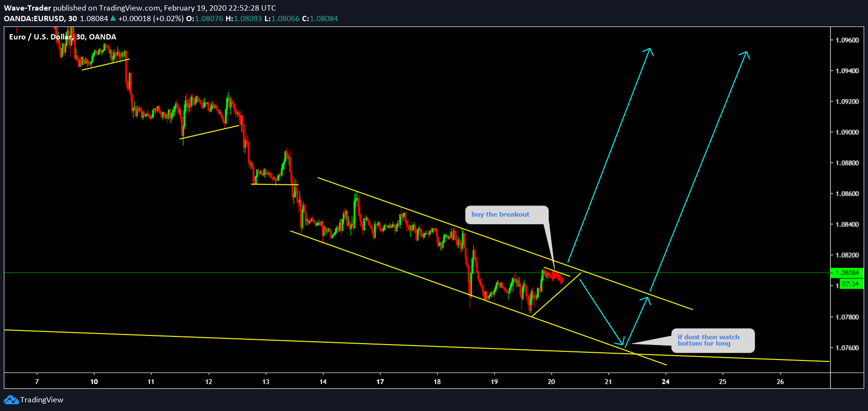Screen dimensions: 868x411
Task: Click date label 21 on time axis
Action: click(608, 382)
